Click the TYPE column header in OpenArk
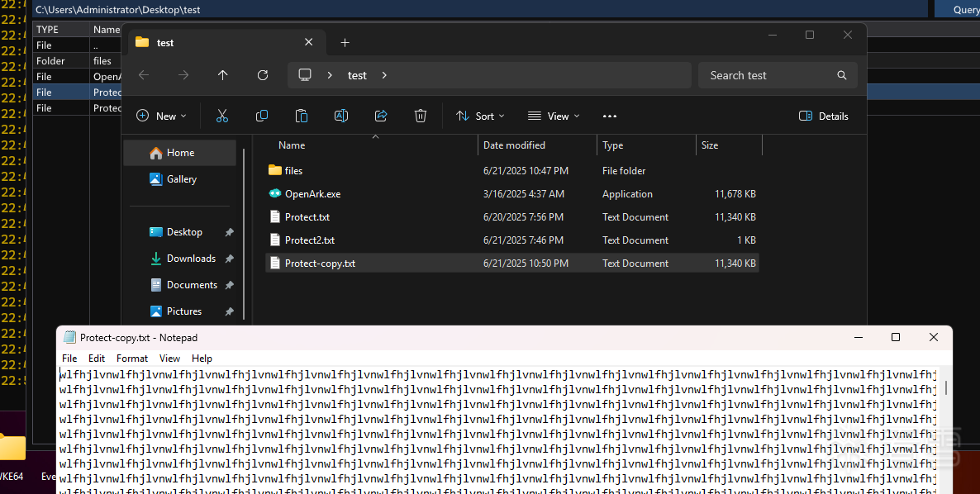980x494 pixels. pyautogui.click(x=61, y=30)
